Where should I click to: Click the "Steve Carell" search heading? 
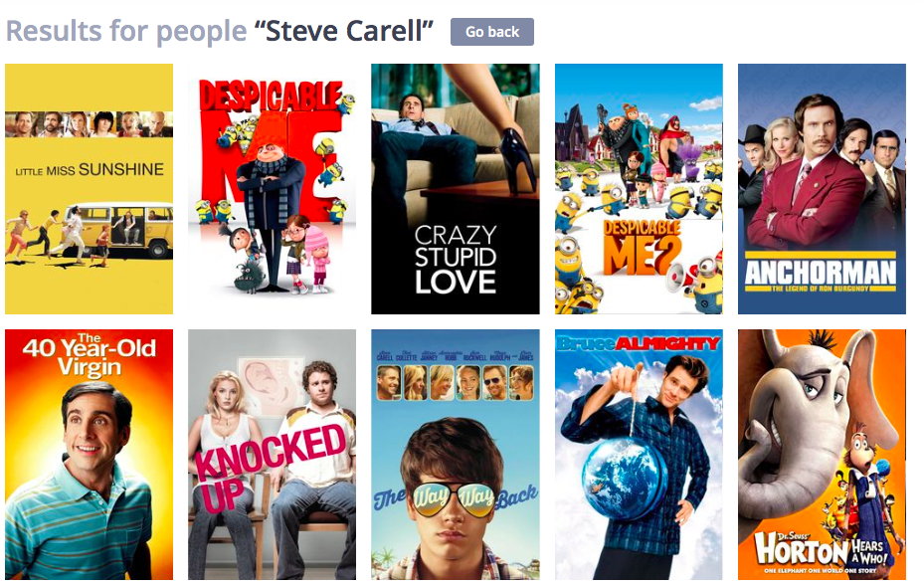tap(343, 31)
